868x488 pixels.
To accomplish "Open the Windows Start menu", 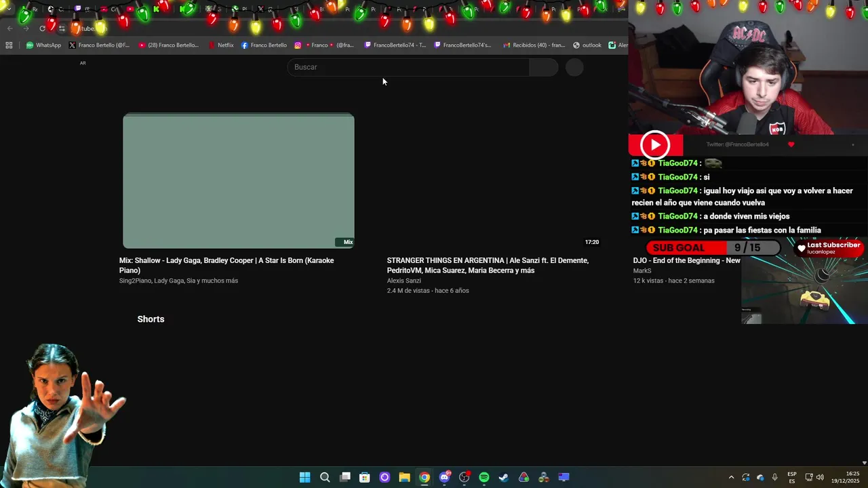I will coord(305,477).
